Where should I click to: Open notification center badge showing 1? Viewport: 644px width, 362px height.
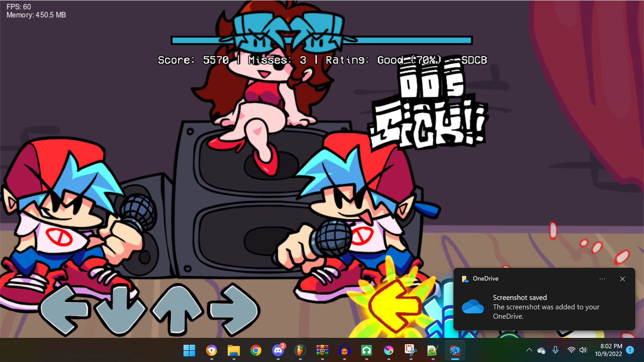[630, 350]
